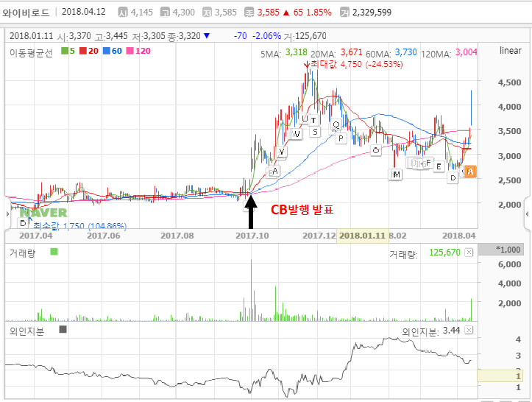The height and width of the screenshot is (402, 532).
Task: Select the F event marker on chart
Action: [428, 163]
